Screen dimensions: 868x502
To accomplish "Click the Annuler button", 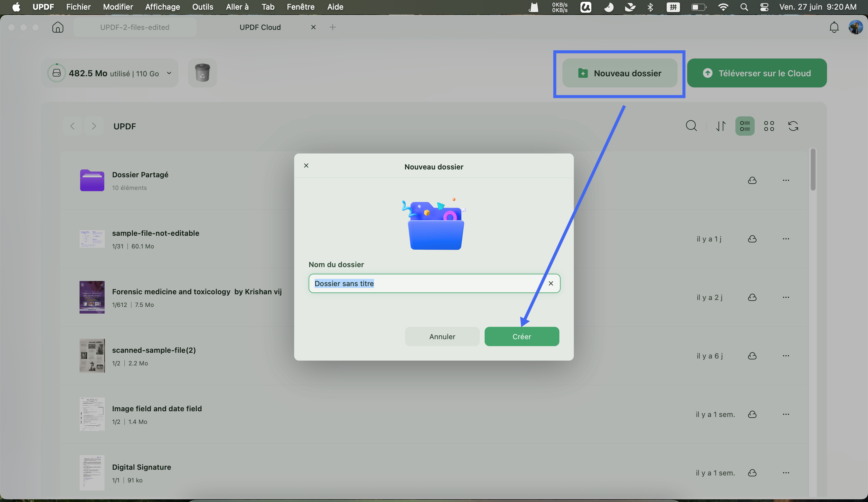I will pyautogui.click(x=442, y=336).
